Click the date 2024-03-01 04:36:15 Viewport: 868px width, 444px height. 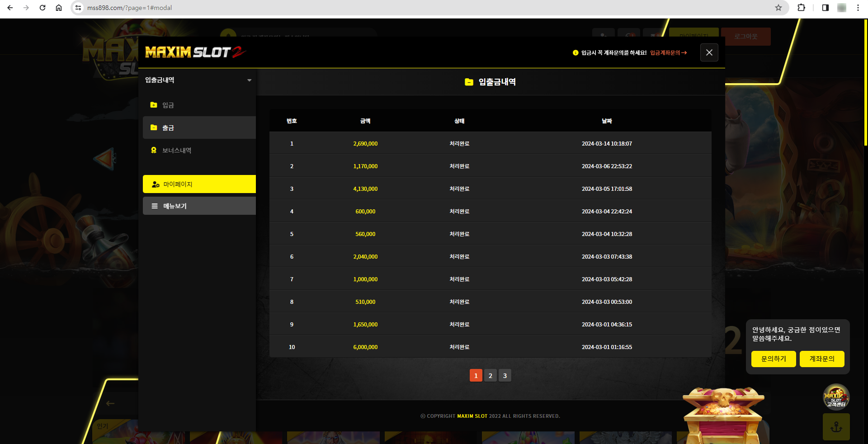click(607, 325)
